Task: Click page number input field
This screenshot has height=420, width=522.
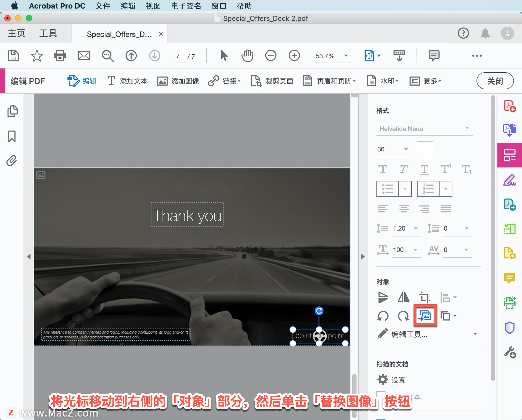Action: point(178,56)
